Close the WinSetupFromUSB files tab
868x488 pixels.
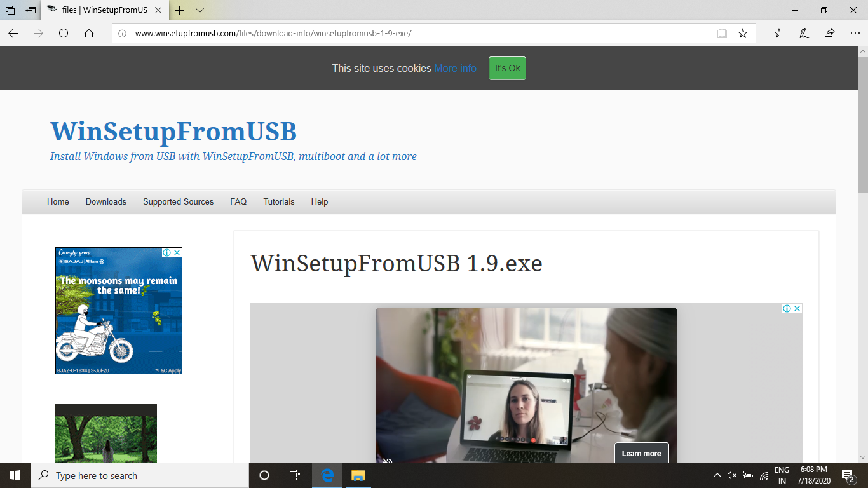pos(158,10)
